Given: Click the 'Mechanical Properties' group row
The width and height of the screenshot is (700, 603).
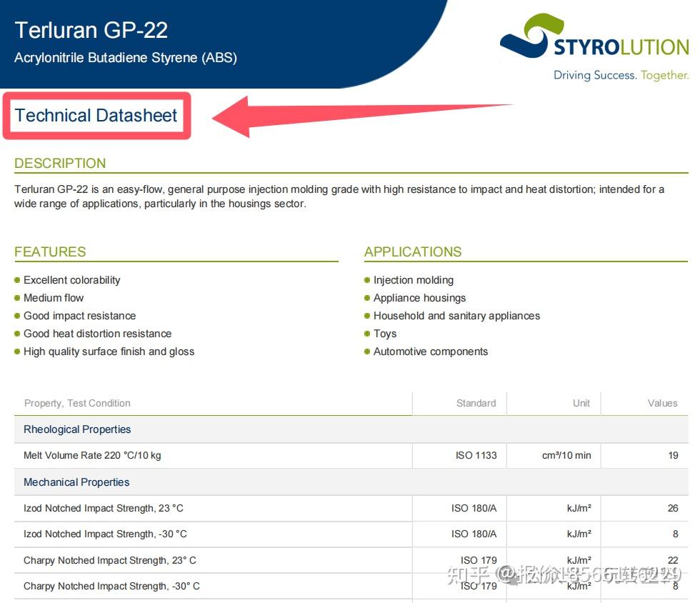Looking at the screenshot, I should click(351, 482).
